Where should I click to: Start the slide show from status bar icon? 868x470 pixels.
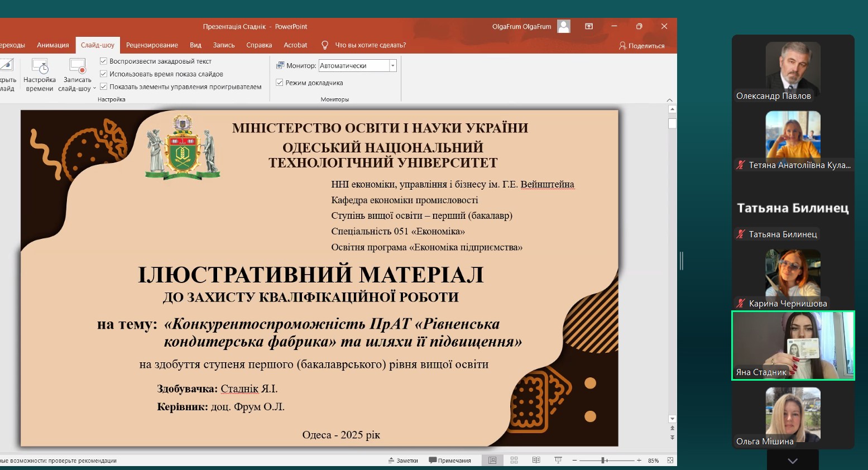[x=558, y=461]
